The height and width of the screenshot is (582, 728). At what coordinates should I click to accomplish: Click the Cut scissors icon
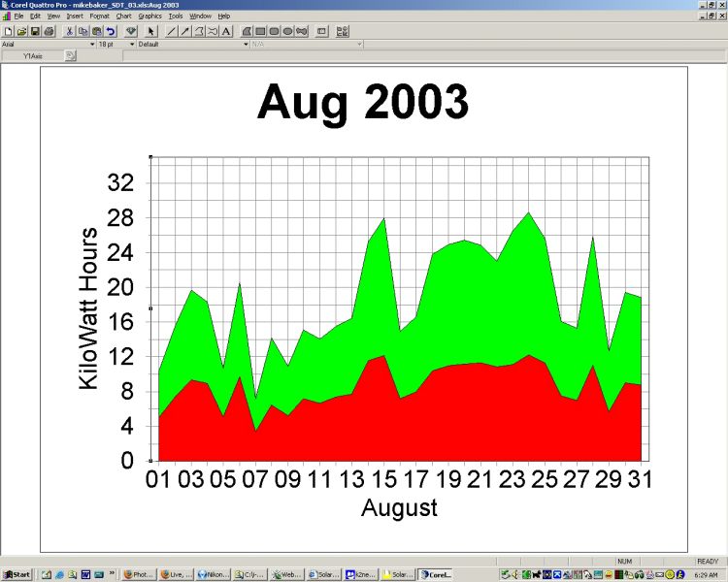(70, 31)
